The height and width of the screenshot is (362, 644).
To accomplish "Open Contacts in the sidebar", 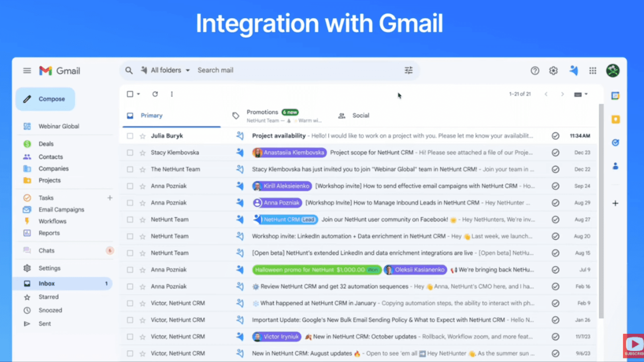I will (51, 157).
